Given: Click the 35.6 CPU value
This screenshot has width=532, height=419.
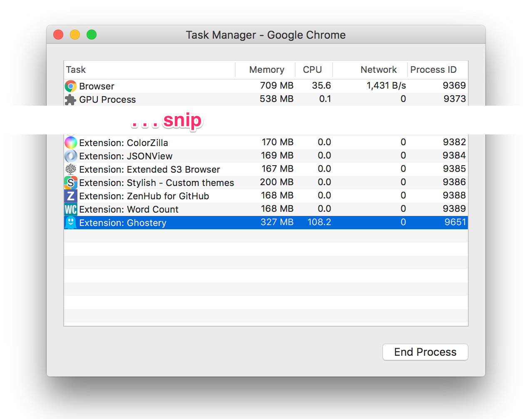Looking at the screenshot, I should tap(321, 86).
